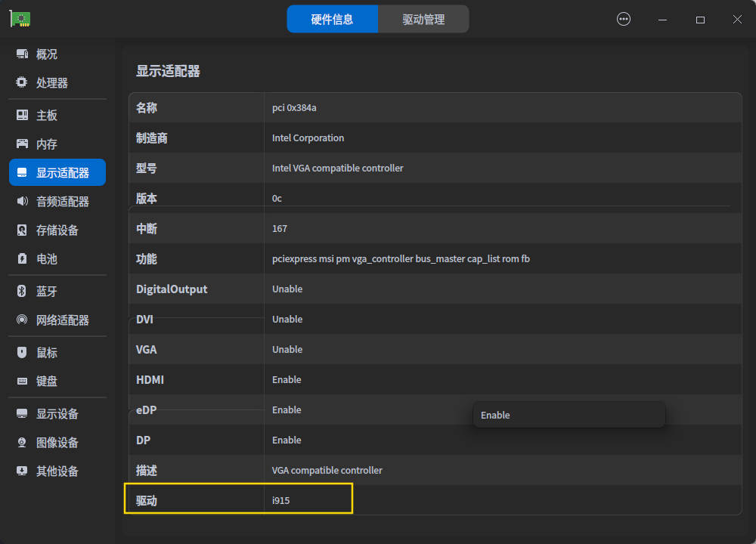Go to the 处理器 sidebar label

52,82
